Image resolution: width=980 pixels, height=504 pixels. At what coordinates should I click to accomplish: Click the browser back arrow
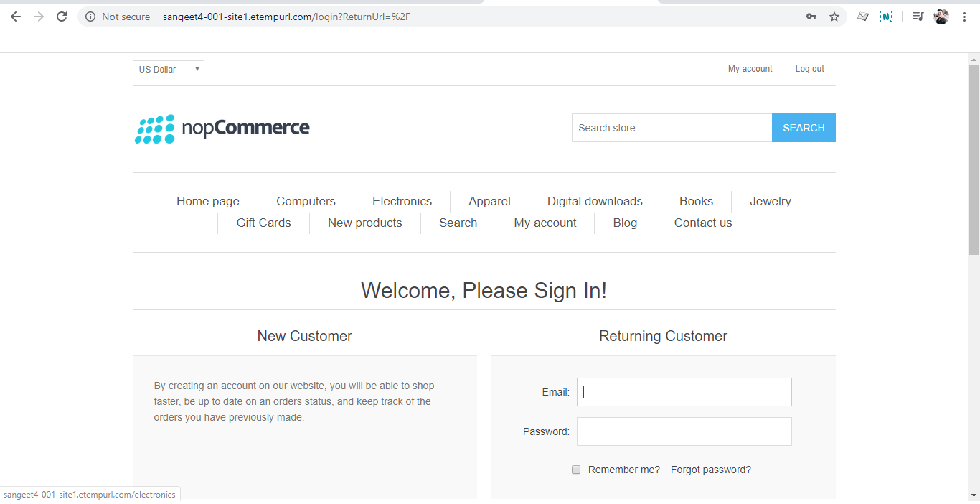click(x=16, y=17)
